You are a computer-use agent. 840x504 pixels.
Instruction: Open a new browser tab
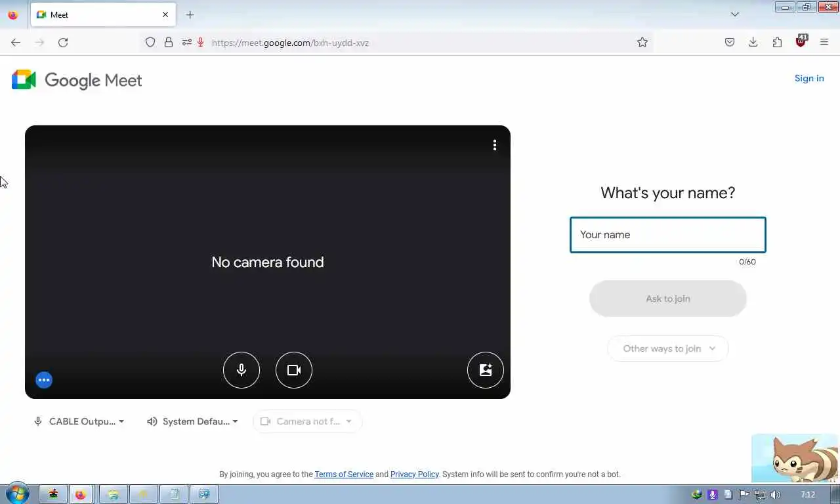(x=190, y=14)
